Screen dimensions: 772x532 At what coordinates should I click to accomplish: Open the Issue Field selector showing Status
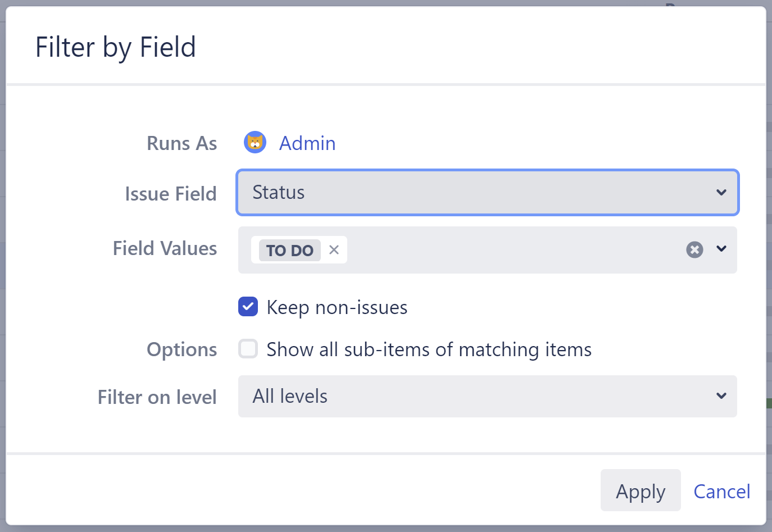487,192
